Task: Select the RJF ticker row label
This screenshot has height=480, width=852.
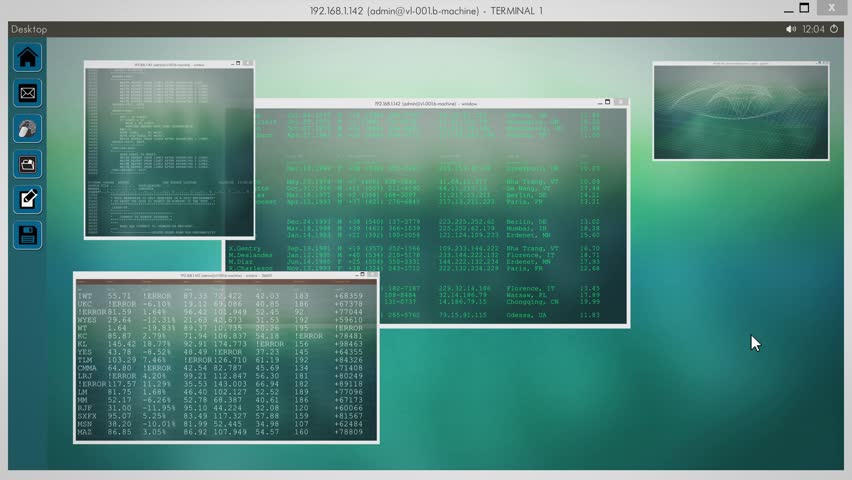Action: [x=85, y=408]
